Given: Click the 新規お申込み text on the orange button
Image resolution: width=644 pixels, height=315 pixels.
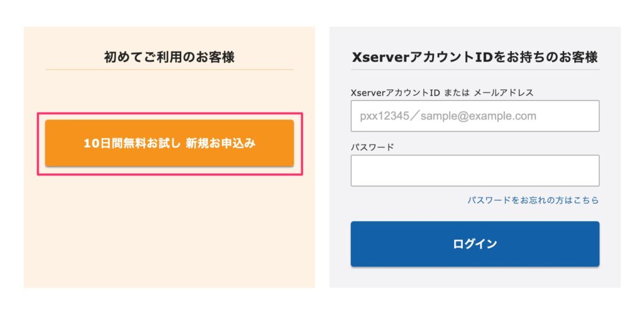Looking at the screenshot, I should pyautogui.click(x=221, y=143).
